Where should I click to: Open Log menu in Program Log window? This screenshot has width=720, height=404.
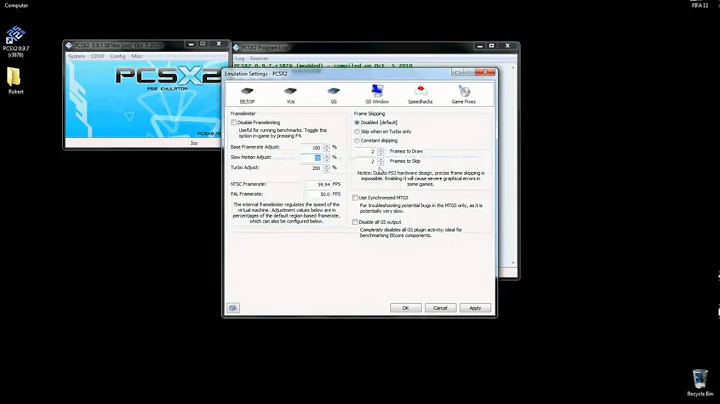[x=240, y=58]
